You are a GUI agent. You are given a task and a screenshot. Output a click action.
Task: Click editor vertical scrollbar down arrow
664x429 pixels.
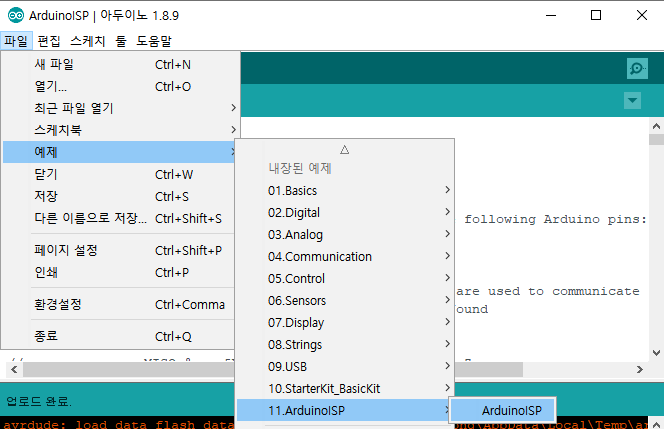pos(656,352)
